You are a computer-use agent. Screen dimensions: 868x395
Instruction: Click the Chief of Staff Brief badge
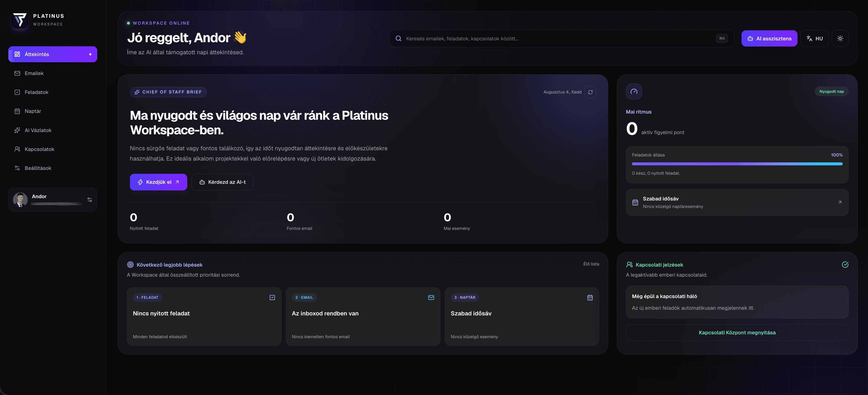click(x=168, y=92)
